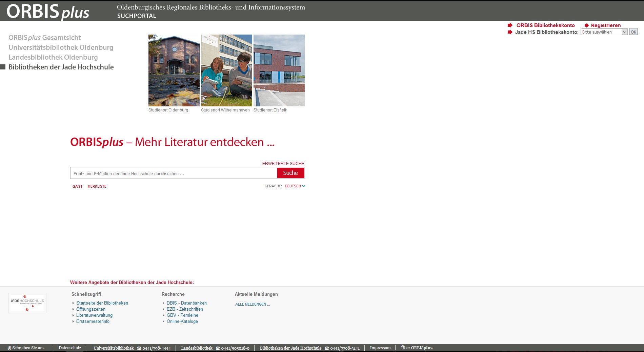Click the phone icon next to Universitätsbibliothek number
The height and width of the screenshot is (352, 644).
(139, 348)
